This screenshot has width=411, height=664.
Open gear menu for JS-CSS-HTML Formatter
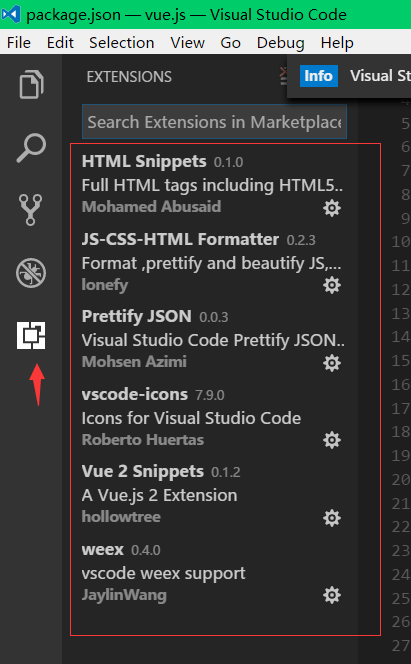pyautogui.click(x=332, y=285)
